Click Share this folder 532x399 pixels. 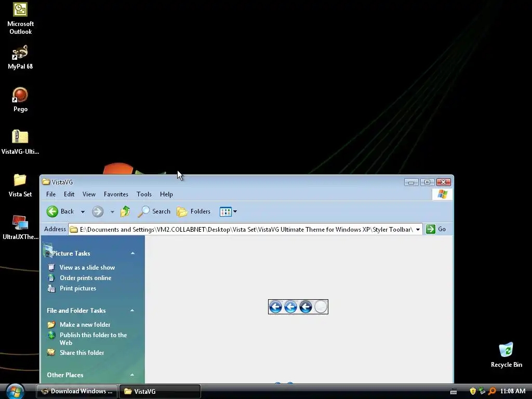(x=82, y=353)
